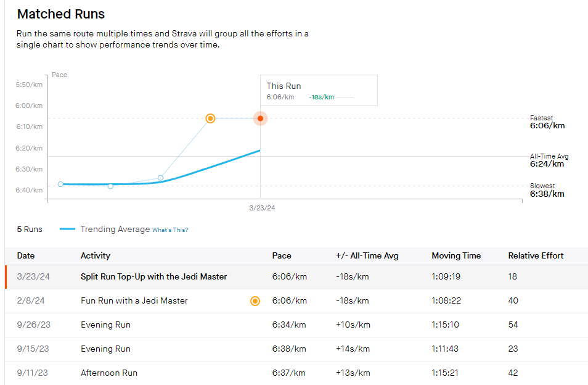This screenshot has width=588, height=385.
Task: Open Fun Run with a Jedi Master activity
Action: [x=134, y=301]
